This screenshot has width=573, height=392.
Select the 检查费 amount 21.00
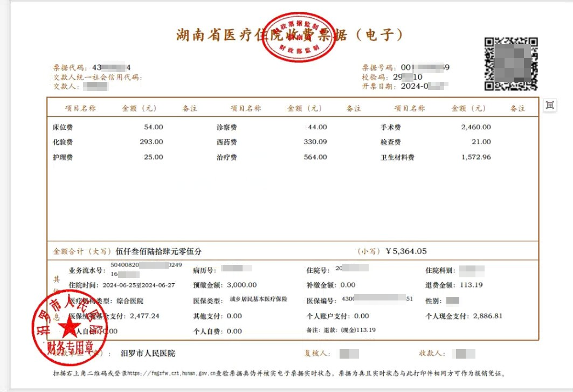tap(481, 142)
